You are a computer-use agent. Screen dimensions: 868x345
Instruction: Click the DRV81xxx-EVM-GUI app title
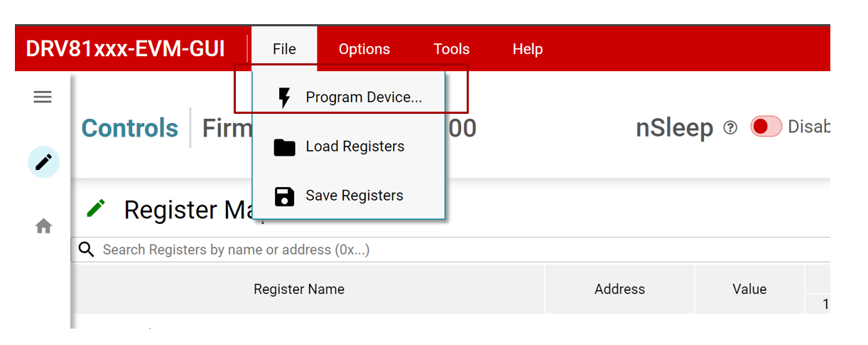pyautogui.click(x=126, y=49)
